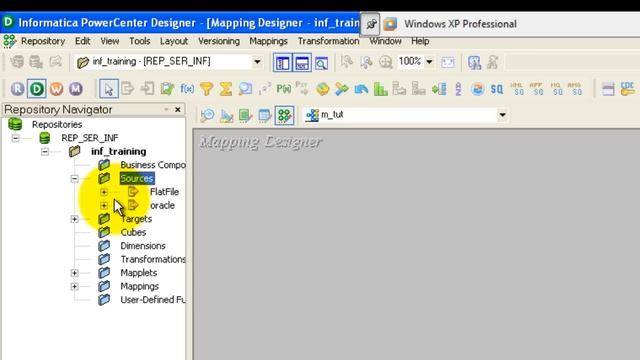
Task: Switch to Transformation Developer tool
Action: coord(245,116)
